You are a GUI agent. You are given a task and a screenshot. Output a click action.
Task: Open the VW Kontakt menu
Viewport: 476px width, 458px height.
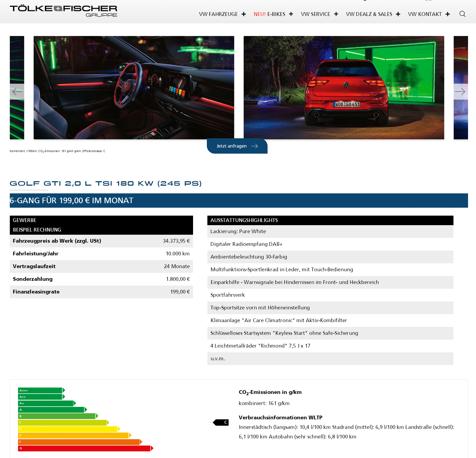coord(425,14)
